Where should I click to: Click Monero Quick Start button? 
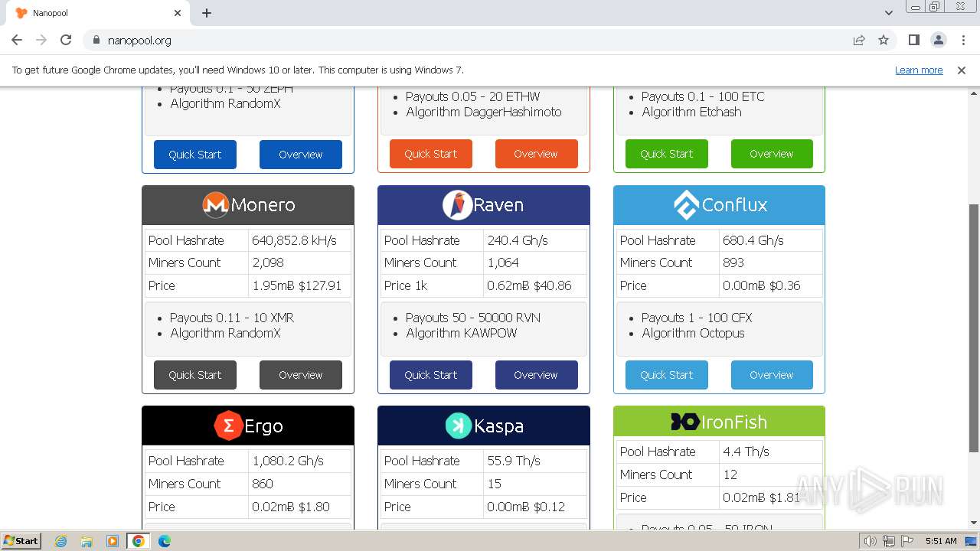[x=195, y=375]
